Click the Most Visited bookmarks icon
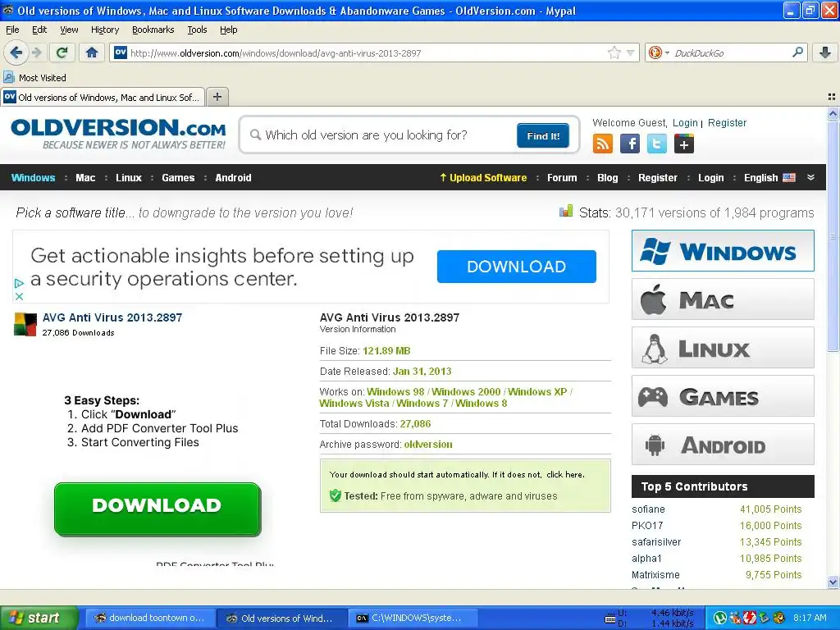 coord(8,78)
